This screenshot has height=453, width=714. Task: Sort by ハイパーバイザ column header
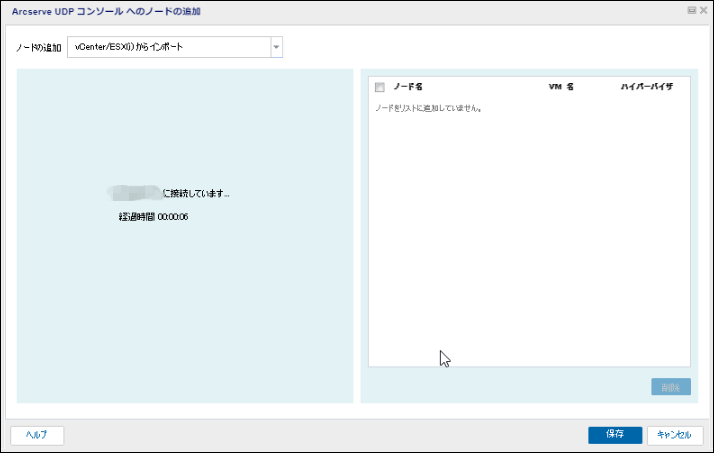646,87
